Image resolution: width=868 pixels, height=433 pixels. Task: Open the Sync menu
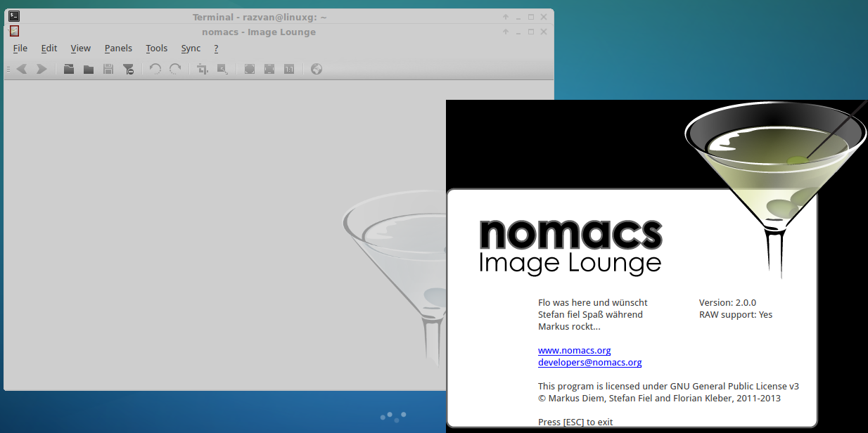point(191,48)
